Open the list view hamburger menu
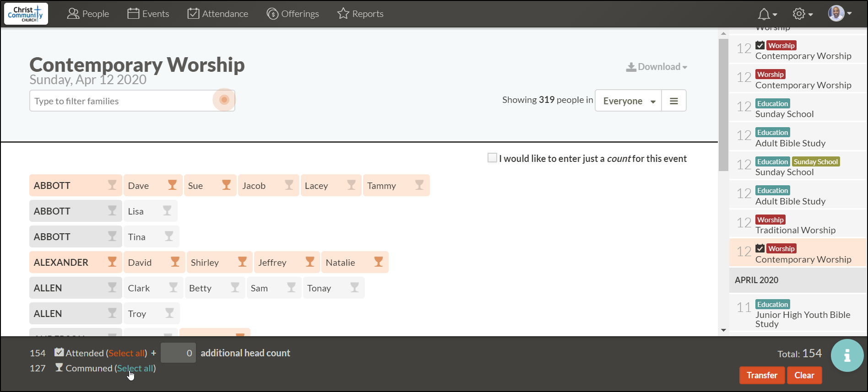 pyautogui.click(x=674, y=101)
